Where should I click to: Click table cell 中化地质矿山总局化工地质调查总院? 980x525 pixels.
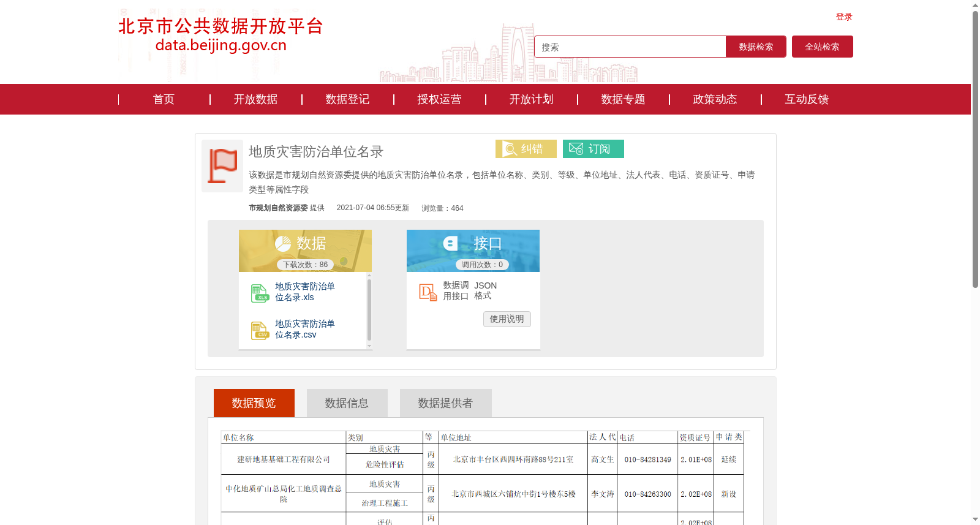[x=284, y=494]
